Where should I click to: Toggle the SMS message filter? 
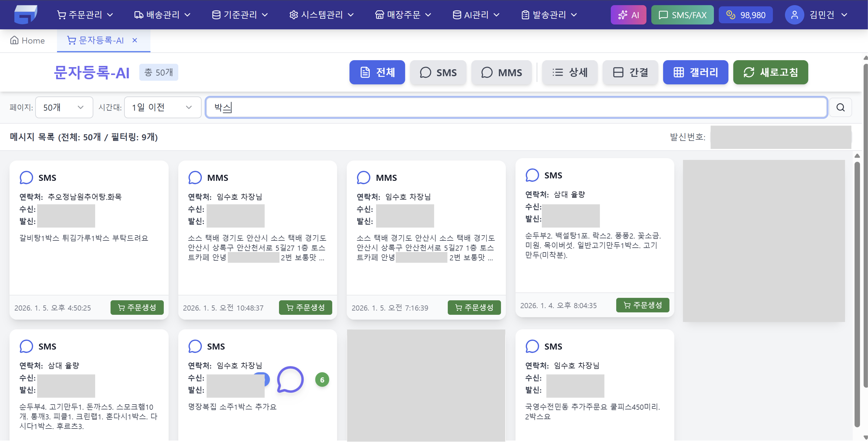[x=438, y=72]
